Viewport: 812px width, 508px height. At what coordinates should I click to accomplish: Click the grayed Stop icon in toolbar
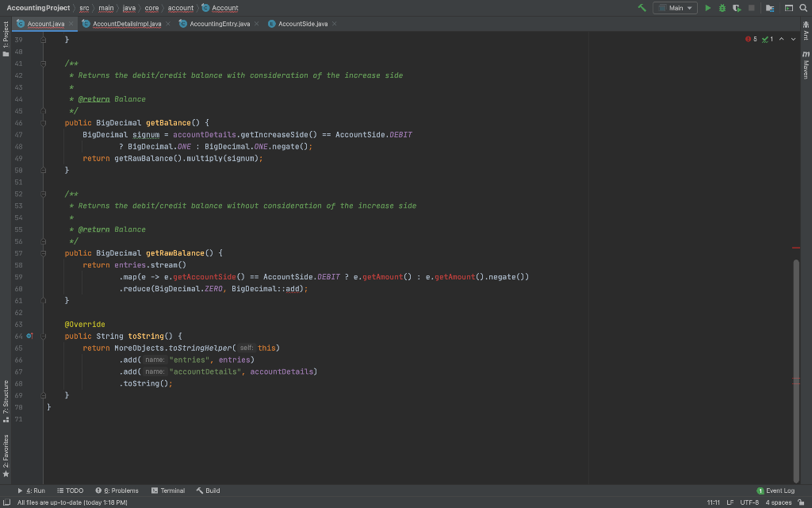751,8
